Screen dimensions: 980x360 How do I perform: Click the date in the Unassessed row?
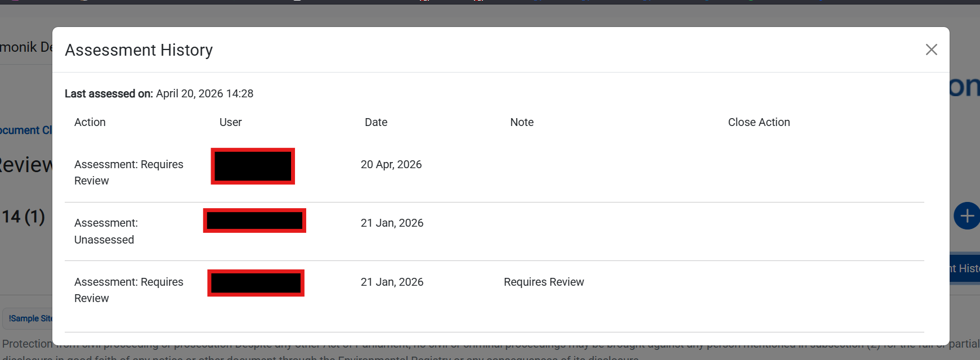pos(392,223)
